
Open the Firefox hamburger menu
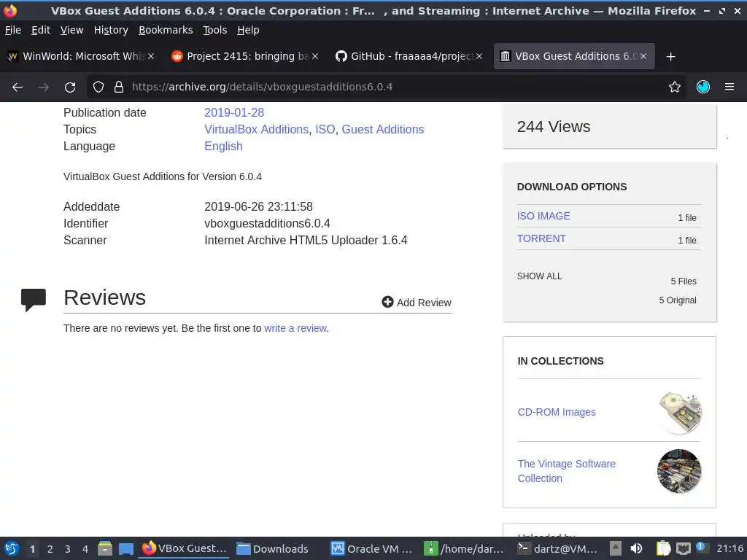729,87
